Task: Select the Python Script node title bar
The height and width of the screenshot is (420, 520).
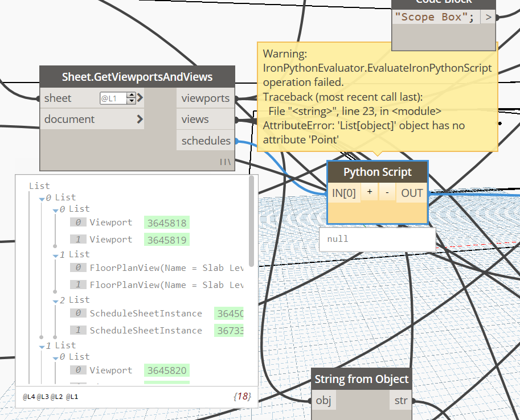Action: [377, 172]
